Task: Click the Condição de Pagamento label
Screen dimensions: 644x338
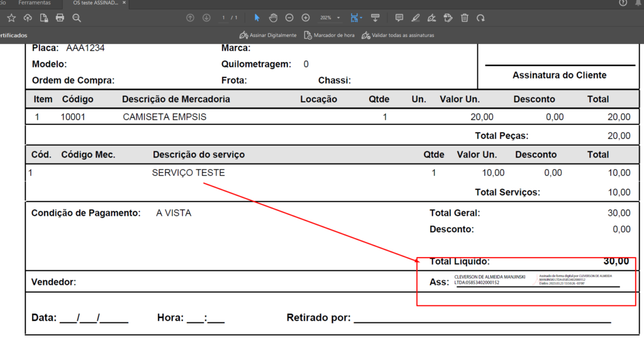Action: click(x=86, y=213)
